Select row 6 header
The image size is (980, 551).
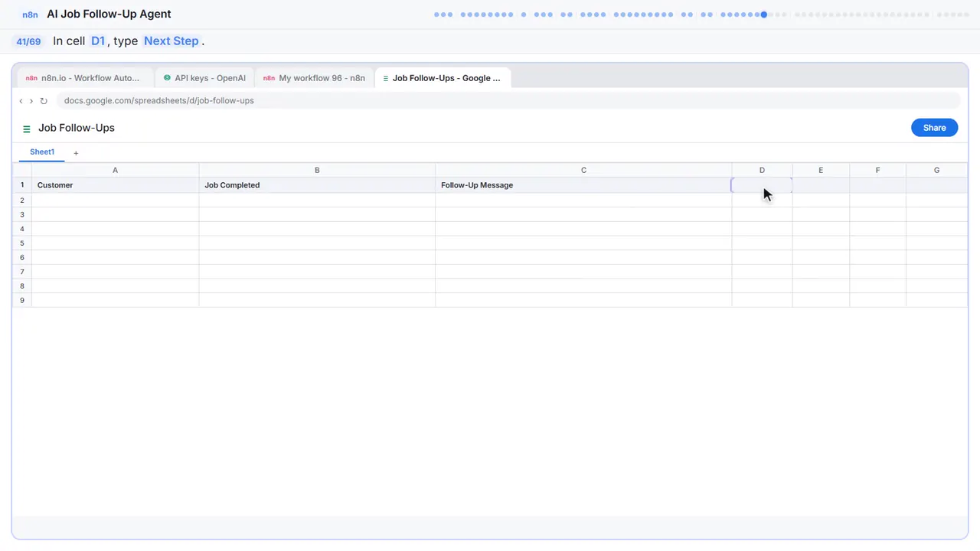tap(22, 258)
